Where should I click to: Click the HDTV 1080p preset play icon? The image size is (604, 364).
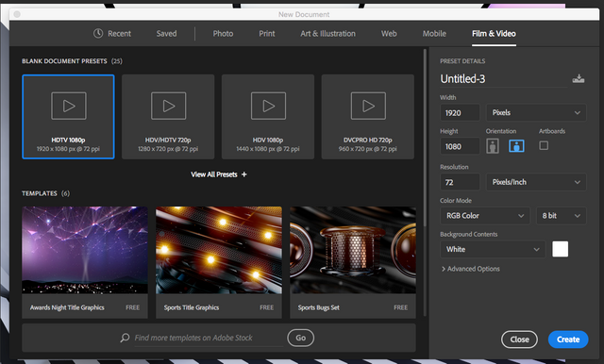[x=69, y=106]
